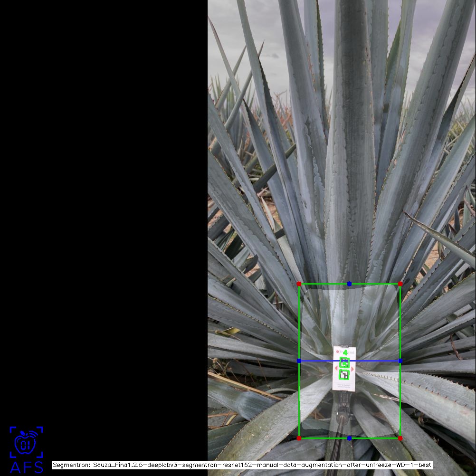Click the right red arrow on tag
This screenshot has height=476, width=476.
pos(353,368)
